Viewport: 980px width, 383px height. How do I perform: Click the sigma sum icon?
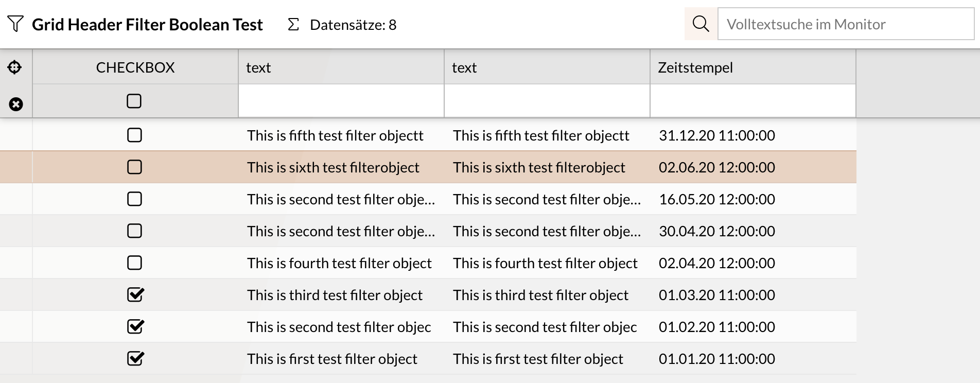click(293, 24)
